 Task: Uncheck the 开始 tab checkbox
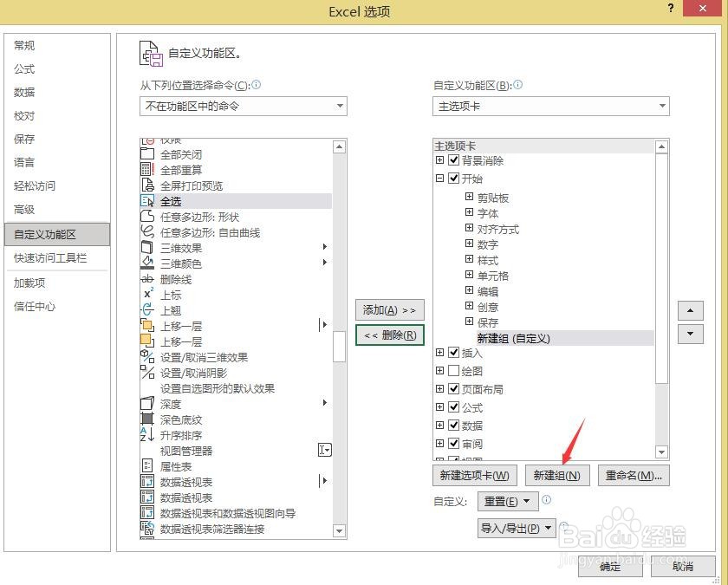tap(453, 179)
